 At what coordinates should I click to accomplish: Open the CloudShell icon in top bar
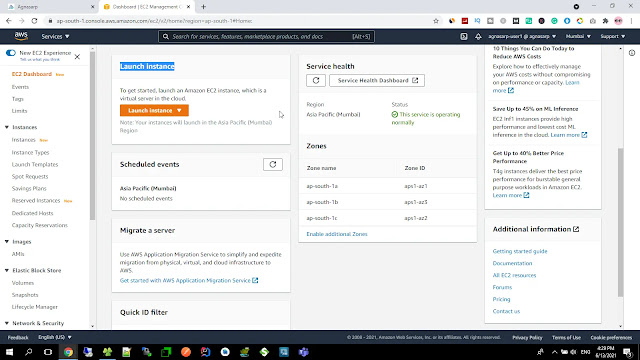click(464, 36)
